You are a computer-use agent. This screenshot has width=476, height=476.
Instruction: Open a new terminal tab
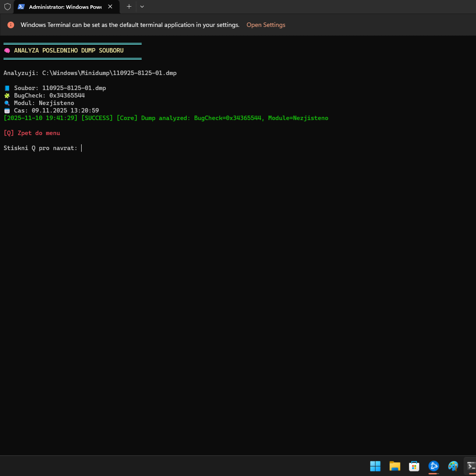pos(129,7)
